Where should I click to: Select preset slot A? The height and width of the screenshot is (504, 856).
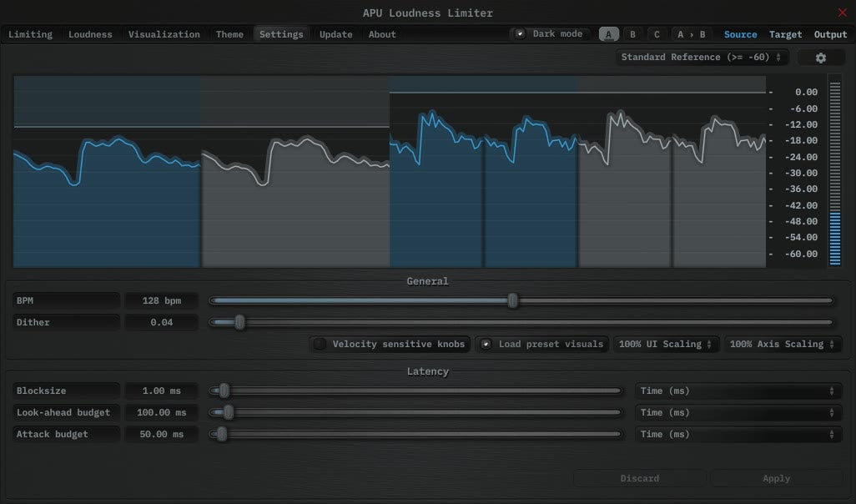tap(609, 34)
